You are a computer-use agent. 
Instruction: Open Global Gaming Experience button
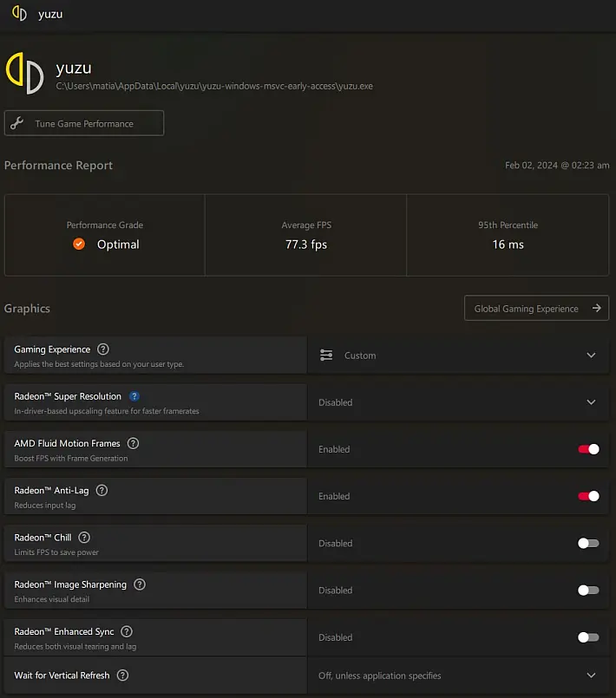click(536, 308)
